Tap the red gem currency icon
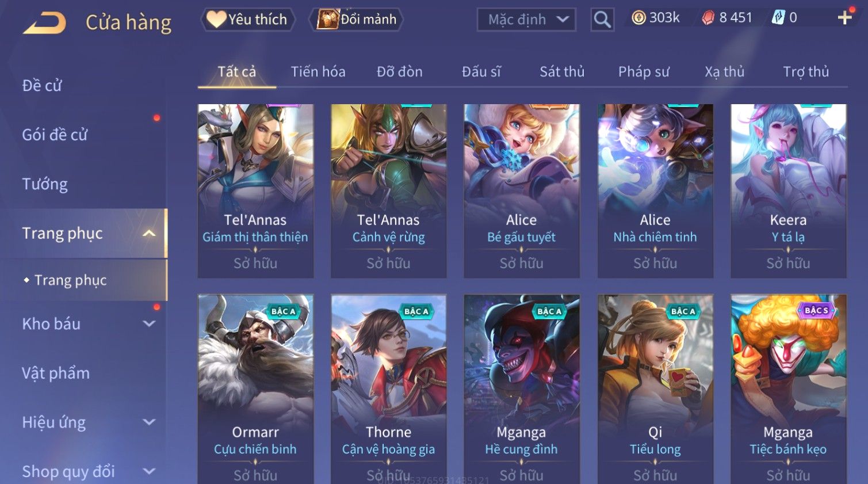Image resolution: width=868 pixels, height=484 pixels. 708,18
